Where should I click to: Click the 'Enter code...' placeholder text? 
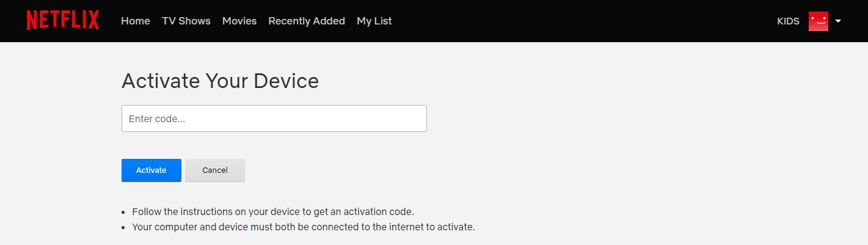157,119
